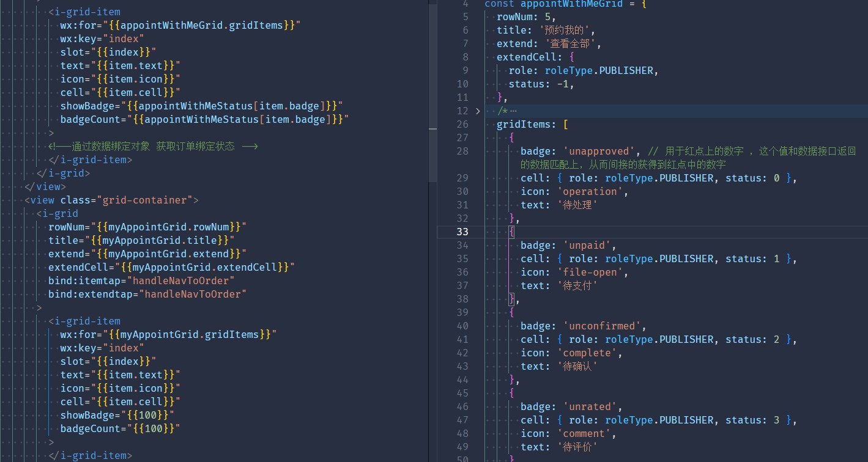Click line number 33 in the gutter
The width and height of the screenshot is (868, 462).
[462, 232]
